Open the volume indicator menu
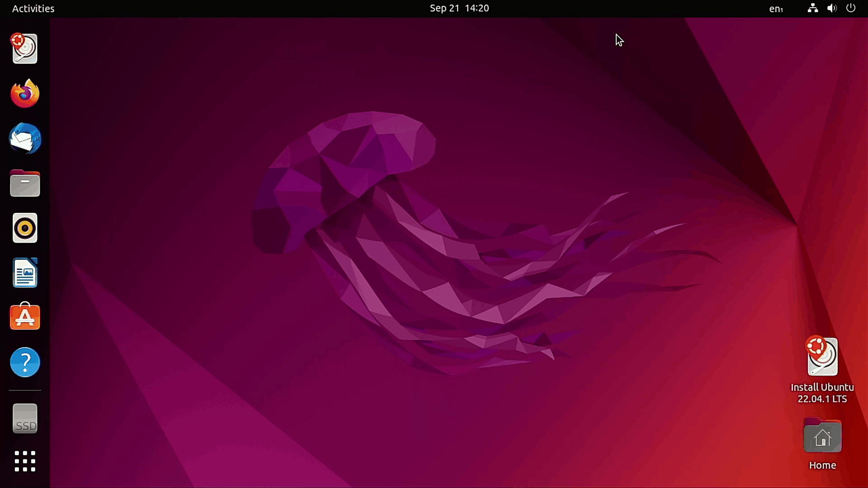868x488 pixels. click(832, 8)
